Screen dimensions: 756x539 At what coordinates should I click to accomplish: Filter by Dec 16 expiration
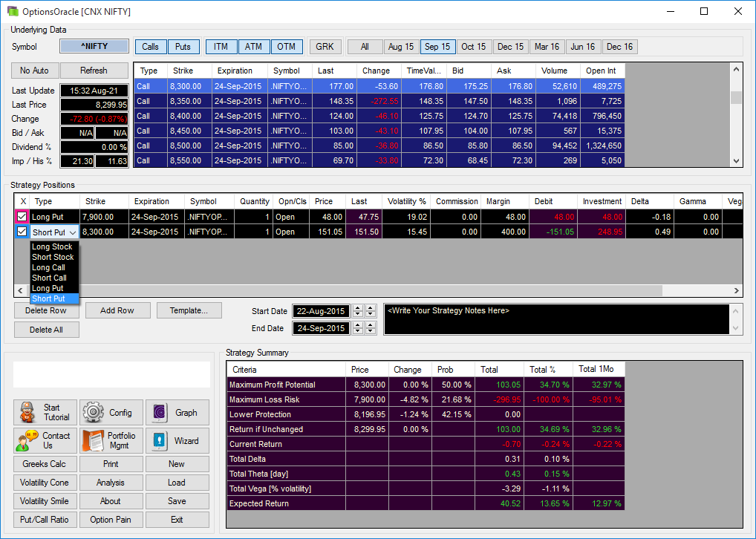[x=619, y=47]
